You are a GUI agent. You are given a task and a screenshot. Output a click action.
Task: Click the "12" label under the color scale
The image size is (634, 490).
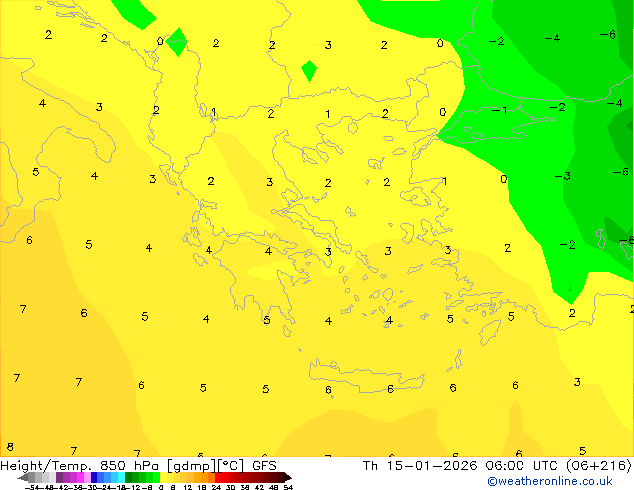click(187, 488)
